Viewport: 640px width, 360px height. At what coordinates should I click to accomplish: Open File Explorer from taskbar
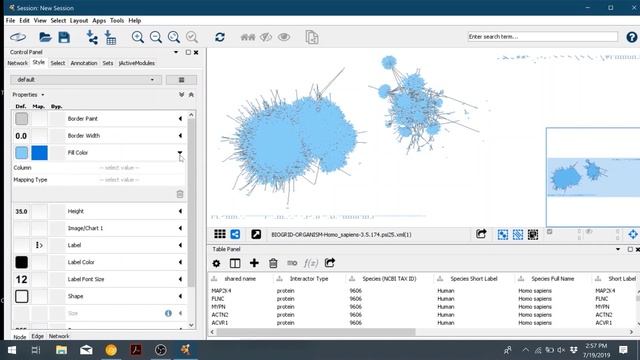[x=61, y=350]
